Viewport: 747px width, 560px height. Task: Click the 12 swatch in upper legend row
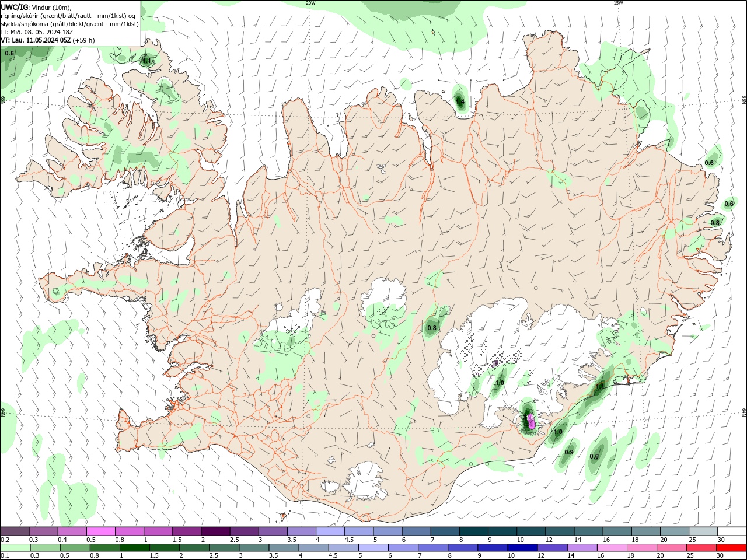point(560,531)
